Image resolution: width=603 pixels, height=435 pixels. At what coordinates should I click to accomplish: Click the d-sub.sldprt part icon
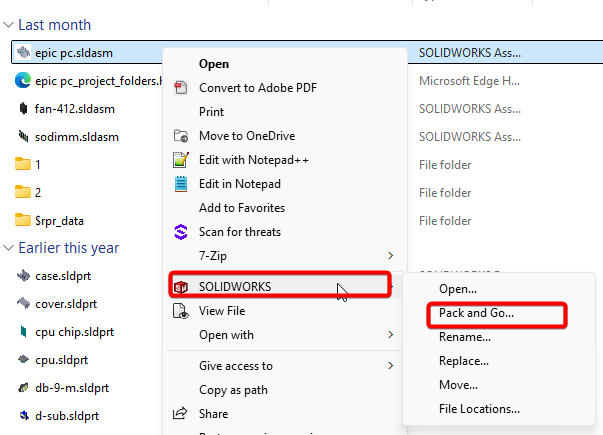[x=24, y=415]
